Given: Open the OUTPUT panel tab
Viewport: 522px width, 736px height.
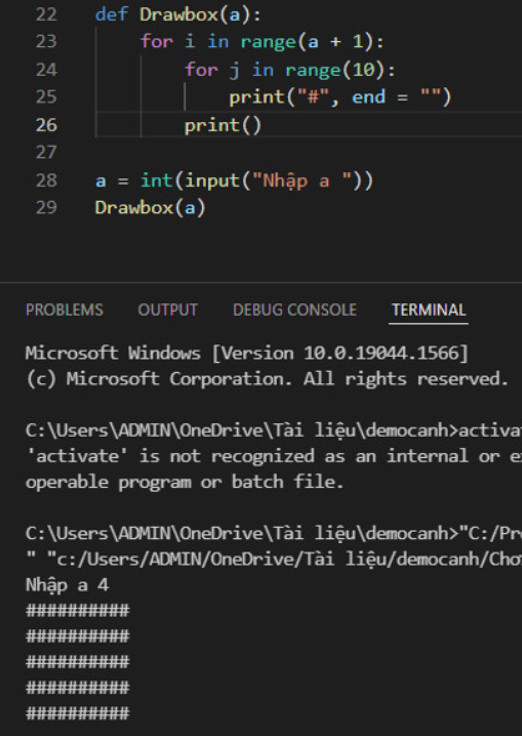Looking at the screenshot, I should click(x=168, y=310).
